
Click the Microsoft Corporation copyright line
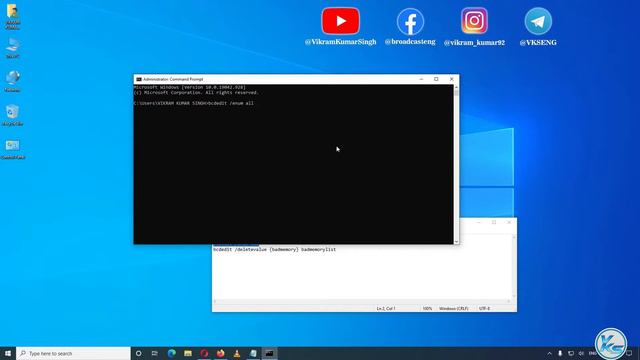click(196, 93)
